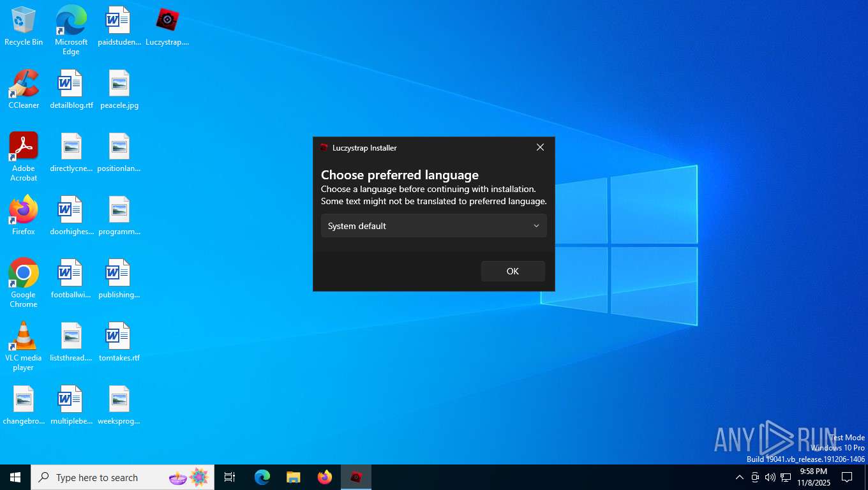Select the programm... image file icon
The image size is (868, 490).
(119, 216)
